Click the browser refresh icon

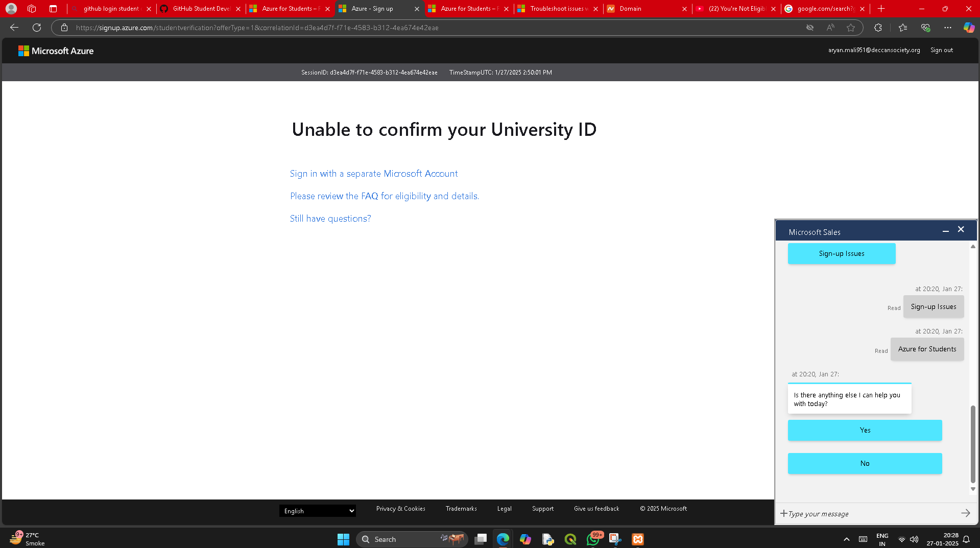click(37, 28)
